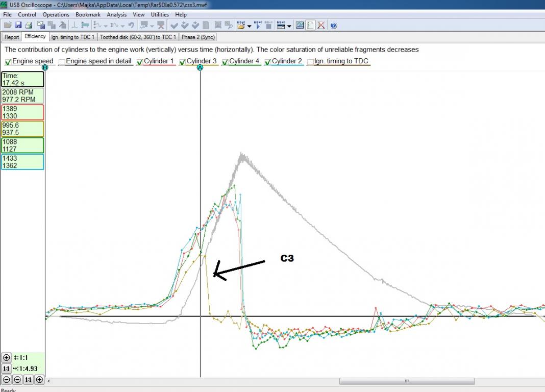Select the A cursor marker atop the chart
The image size is (545, 392).
click(x=200, y=67)
